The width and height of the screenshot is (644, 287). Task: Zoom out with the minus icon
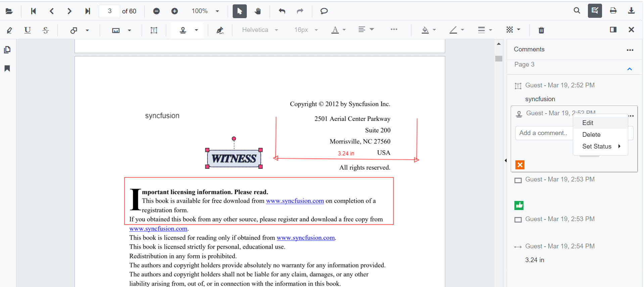[x=156, y=11]
